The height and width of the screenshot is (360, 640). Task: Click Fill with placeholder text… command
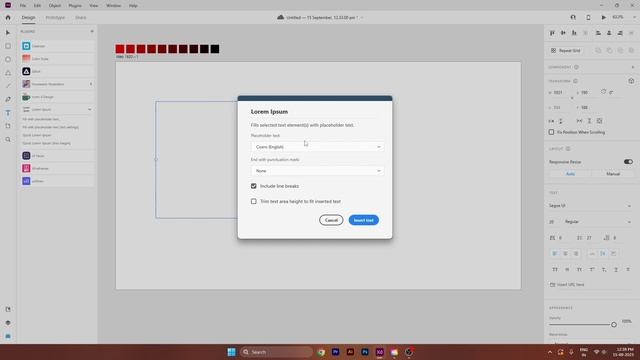41,119
